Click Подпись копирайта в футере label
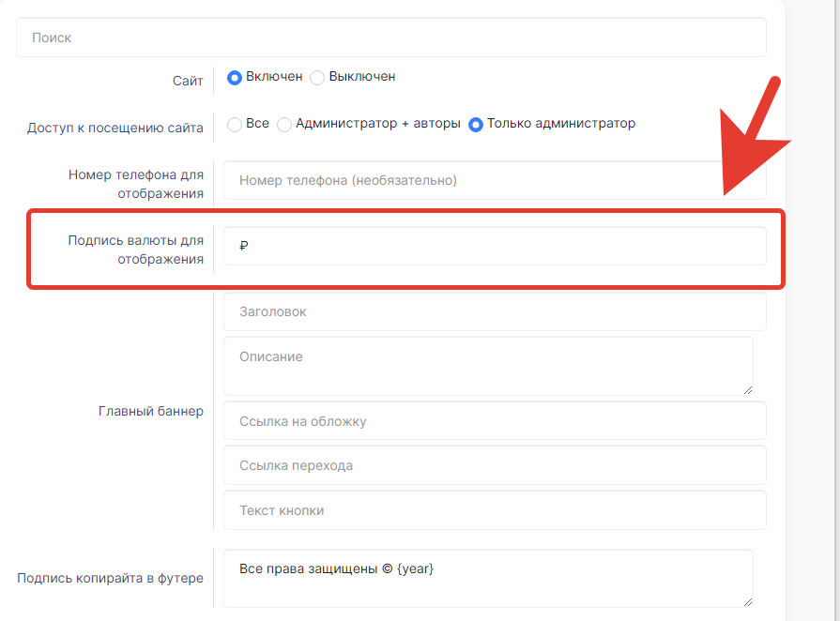 pyautogui.click(x=111, y=578)
